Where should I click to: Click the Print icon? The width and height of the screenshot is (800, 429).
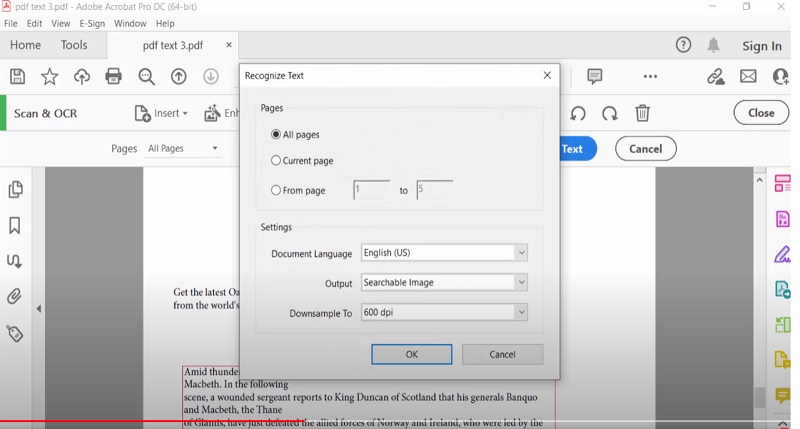point(113,77)
